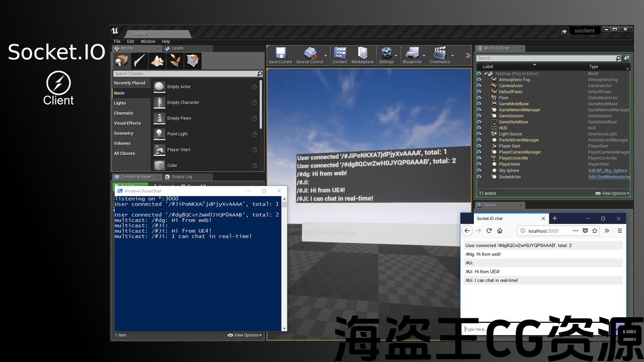
Task: Open the Marketplace toolbar icon
Action: [362, 53]
